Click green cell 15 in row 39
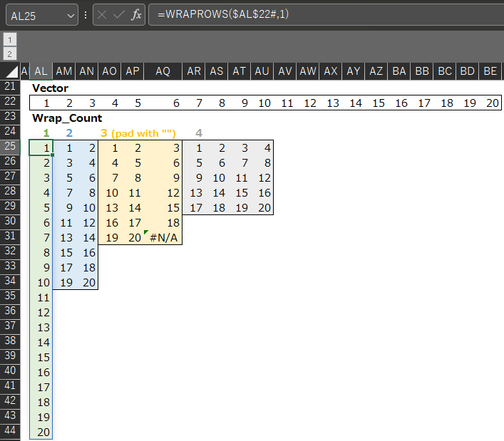 pos(41,358)
